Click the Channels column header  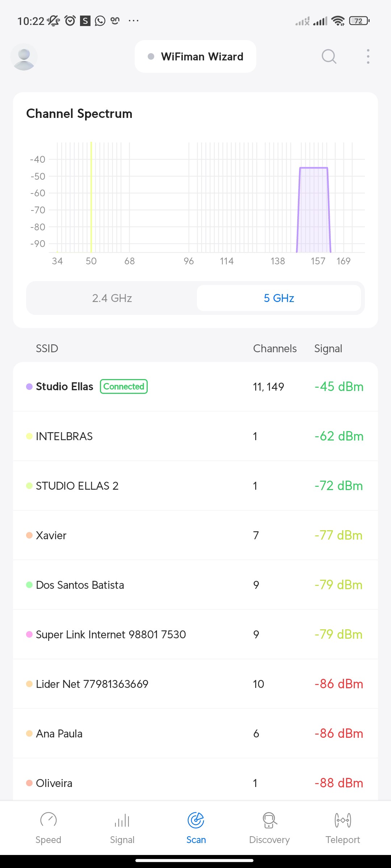coord(275,349)
